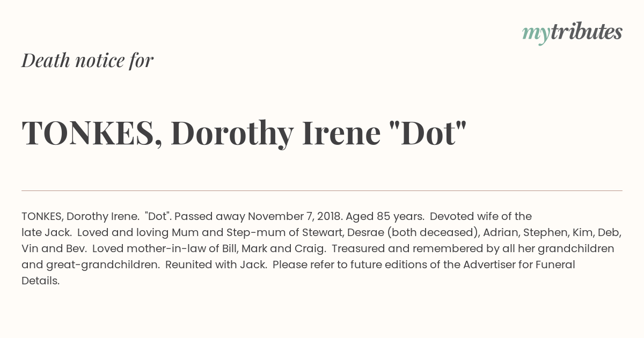The width and height of the screenshot is (644, 338).
Task: Click the green "my" part of logo
Action: (x=536, y=35)
